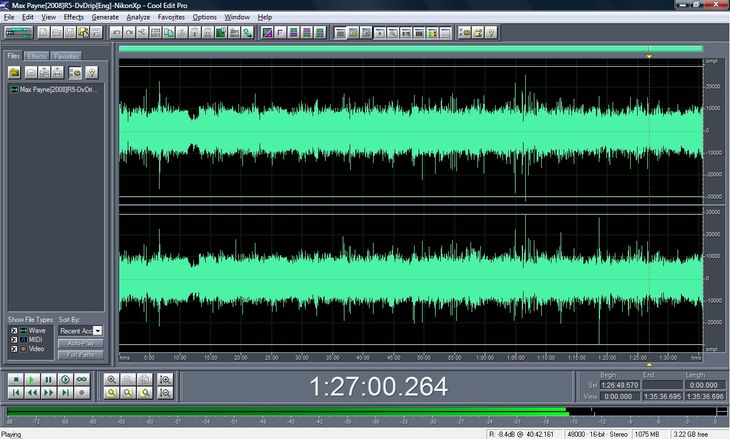The width and height of the screenshot is (730, 439).
Task: Switch to the Favorites tab in the left panel
Action: 66,56
